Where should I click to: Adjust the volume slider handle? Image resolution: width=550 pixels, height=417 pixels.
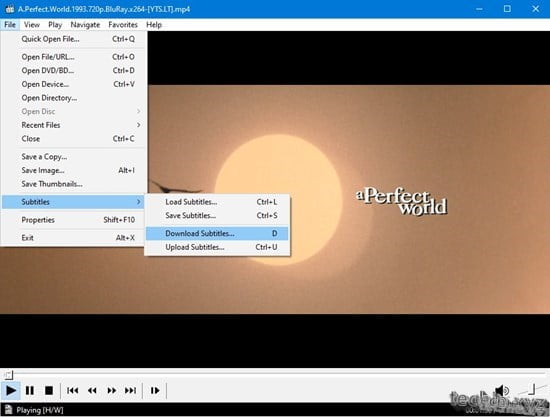point(532,389)
